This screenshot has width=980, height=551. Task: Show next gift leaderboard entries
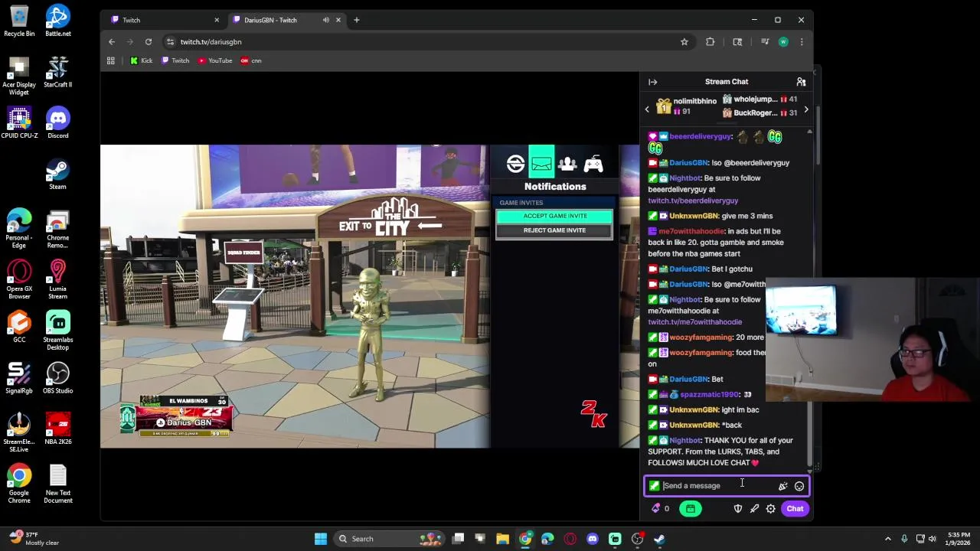click(805, 109)
